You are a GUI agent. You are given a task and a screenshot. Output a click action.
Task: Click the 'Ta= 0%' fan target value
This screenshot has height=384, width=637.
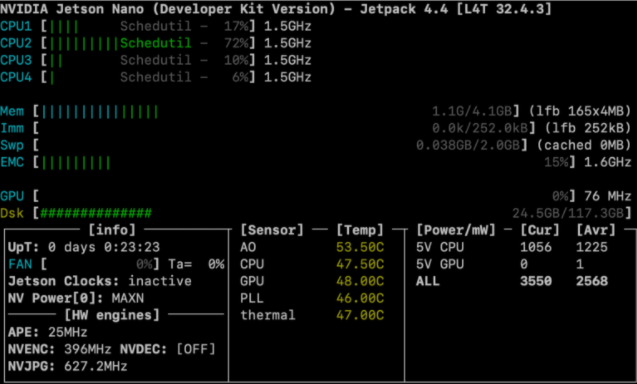point(197,265)
